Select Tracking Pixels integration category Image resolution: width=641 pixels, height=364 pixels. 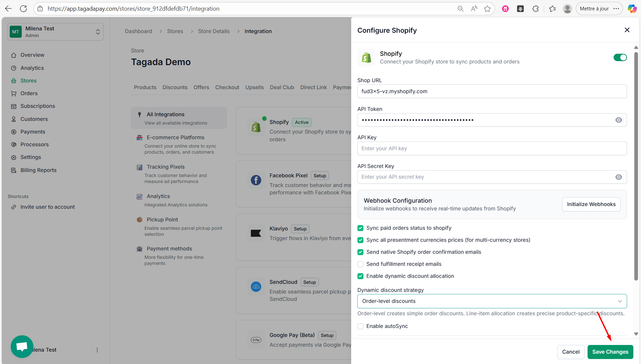[x=179, y=174]
